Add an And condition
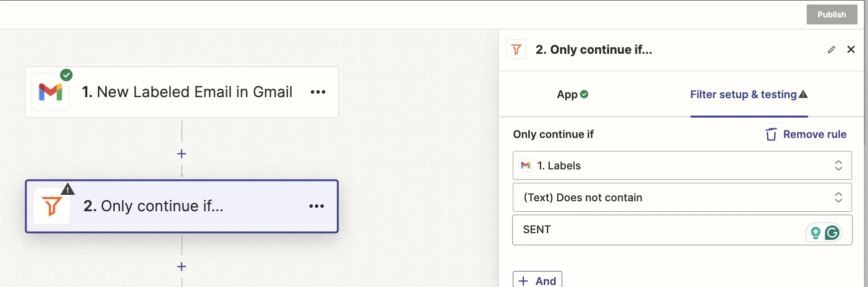 click(537, 280)
